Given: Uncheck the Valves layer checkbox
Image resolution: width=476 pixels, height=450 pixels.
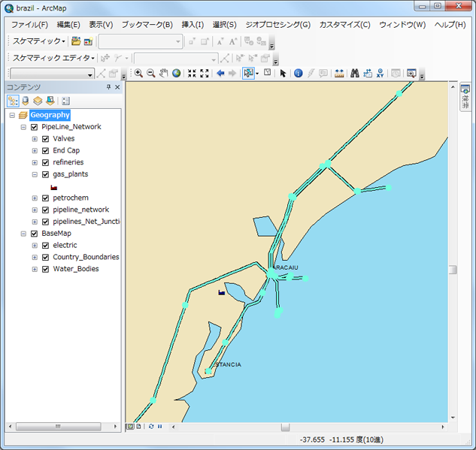Looking at the screenshot, I should 46,139.
